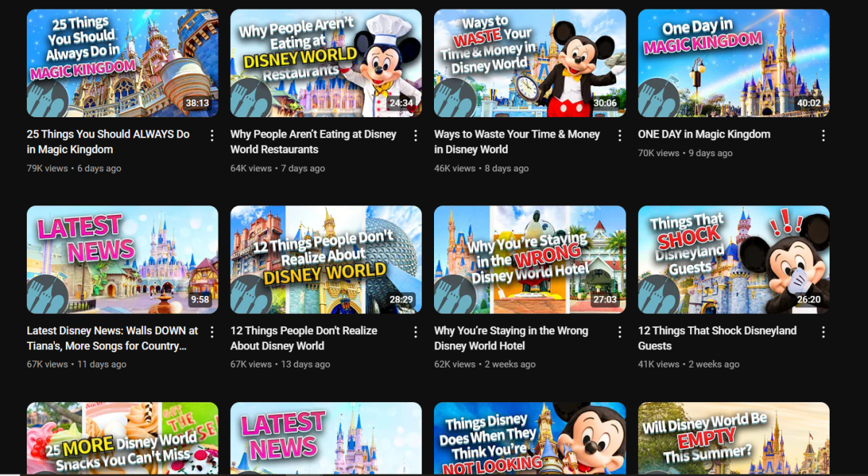The image size is (868, 476).
Task: Open options menu for 25 Things ALWAYS Do video
Action: tap(212, 135)
